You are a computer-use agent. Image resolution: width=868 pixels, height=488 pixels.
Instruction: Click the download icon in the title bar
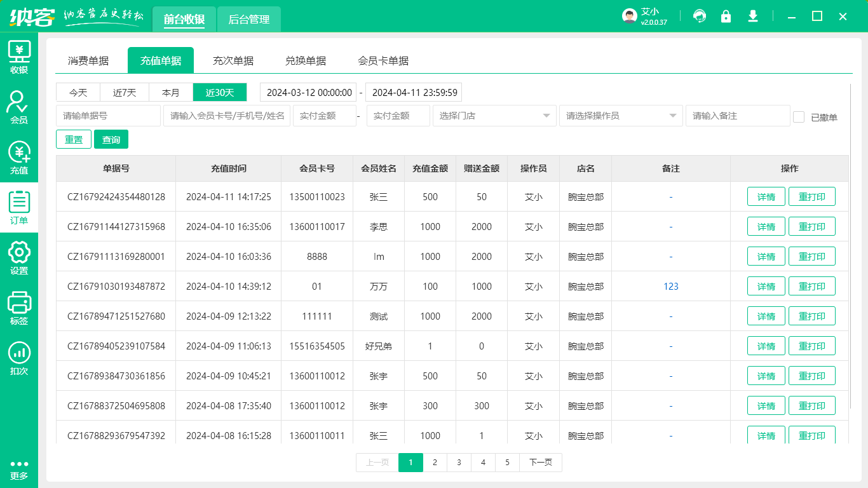[752, 16]
